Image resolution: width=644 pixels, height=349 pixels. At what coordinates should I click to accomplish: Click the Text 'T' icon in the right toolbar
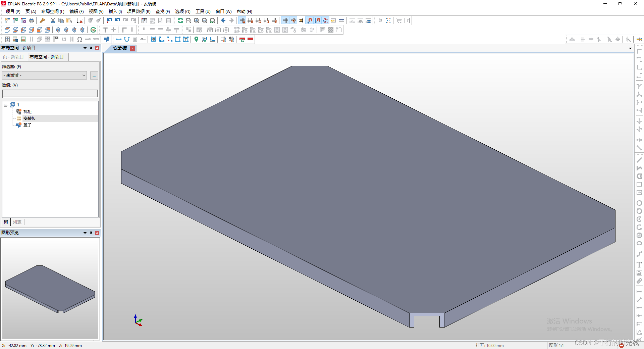(639, 265)
